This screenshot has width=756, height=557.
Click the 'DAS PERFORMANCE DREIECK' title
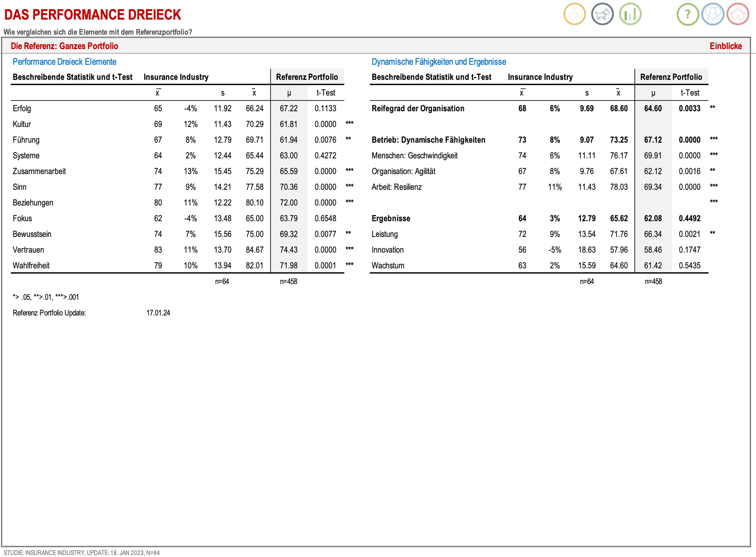[x=92, y=15]
